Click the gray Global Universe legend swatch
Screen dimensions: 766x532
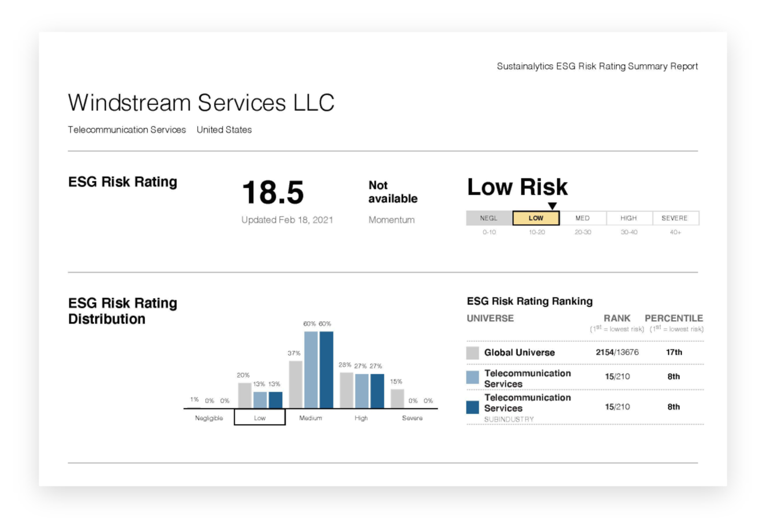click(x=473, y=353)
